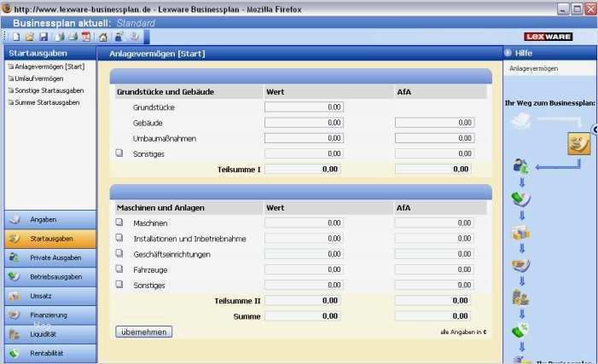Switch to the Finanzierung section
Screen dimensions: 598x364
pos(50,315)
